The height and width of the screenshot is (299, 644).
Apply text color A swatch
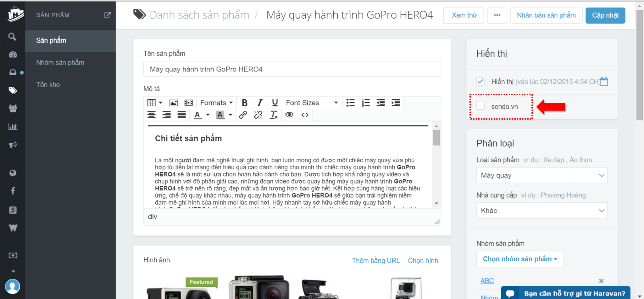coord(197,115)
